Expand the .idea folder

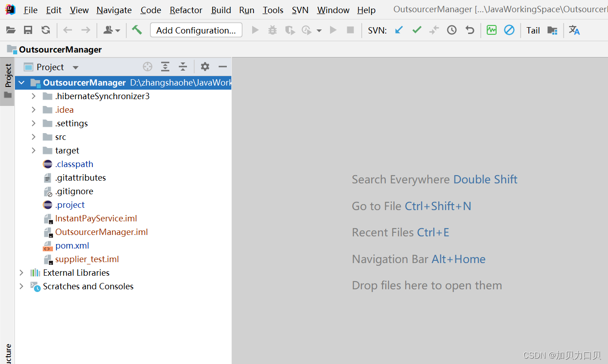coord(34,110)
